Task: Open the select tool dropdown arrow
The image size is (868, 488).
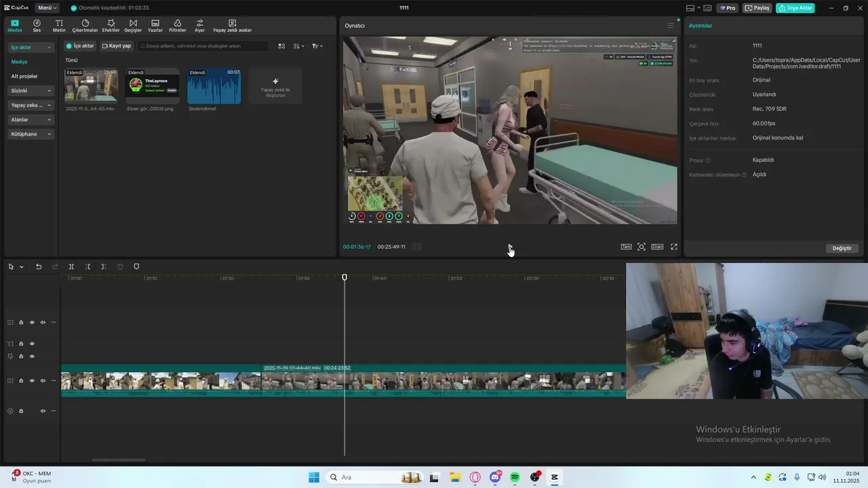Action: click(x=22, y=267)
